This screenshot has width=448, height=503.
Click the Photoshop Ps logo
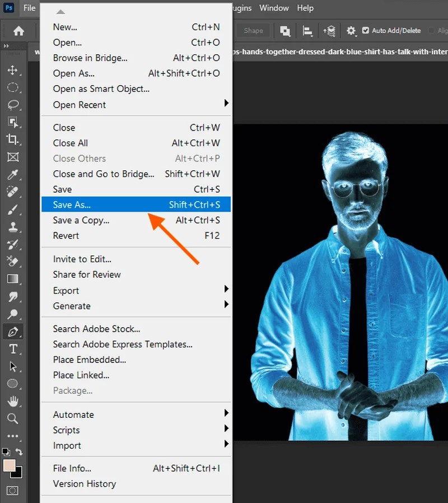point(8,8)
